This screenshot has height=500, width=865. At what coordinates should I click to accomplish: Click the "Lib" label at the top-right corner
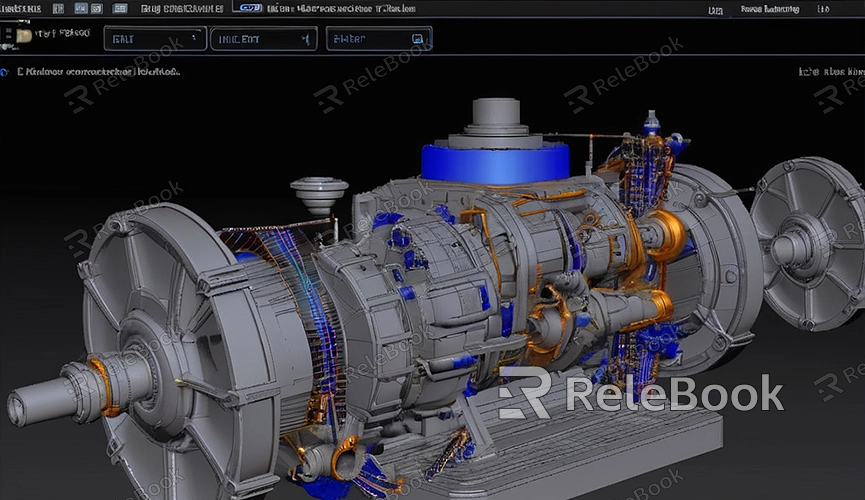click(x=822, y=9)
